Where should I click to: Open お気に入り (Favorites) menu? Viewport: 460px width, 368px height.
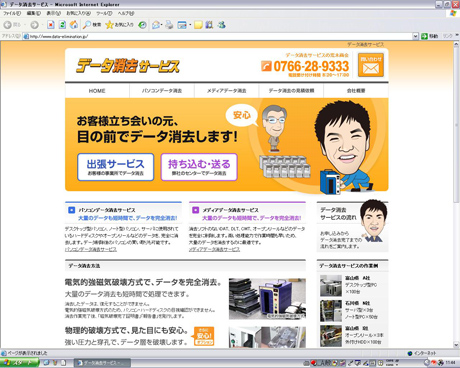tap(78, 13)
